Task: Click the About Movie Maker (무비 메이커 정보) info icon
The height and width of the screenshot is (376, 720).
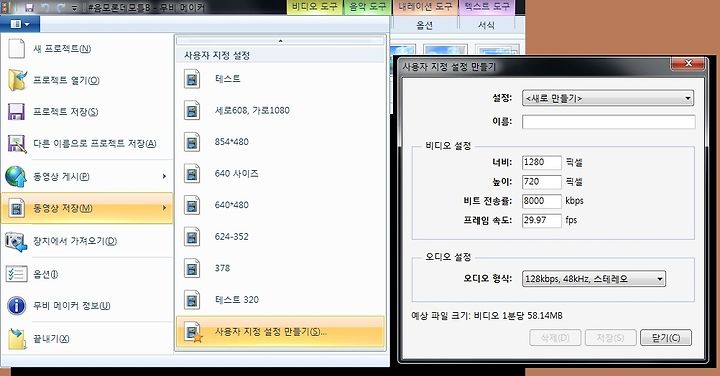Action: [17, 306]
